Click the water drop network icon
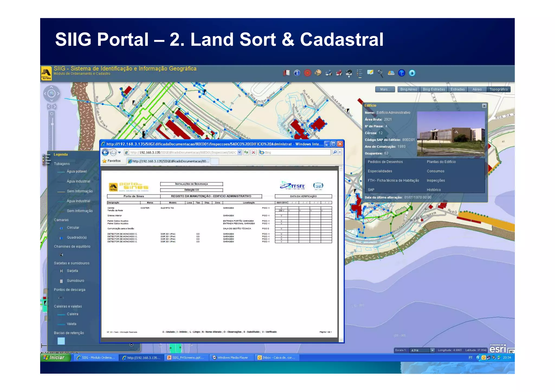 pos(412,73)
